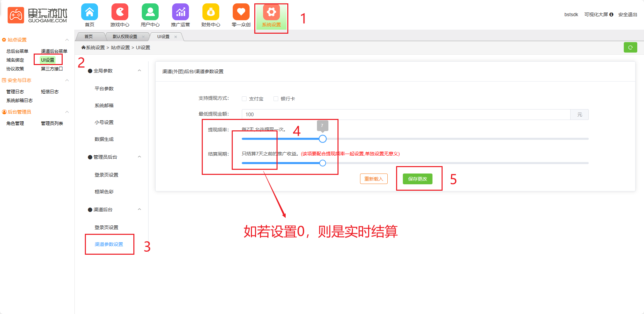
Task: Open 渠道后台菜单 in sidebar
Action: tap(54, 51)
